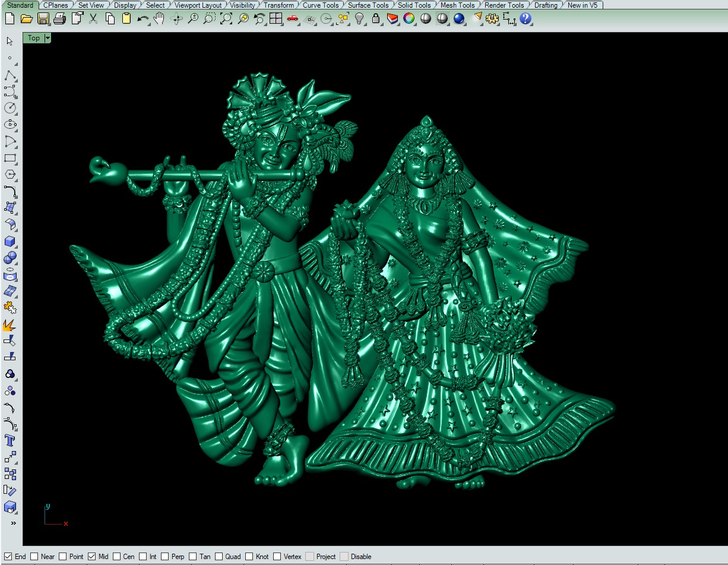The height and width of the screenshot is (565, 728).
Task: Select the Rotate View tool
Action: tap(176, 18)
